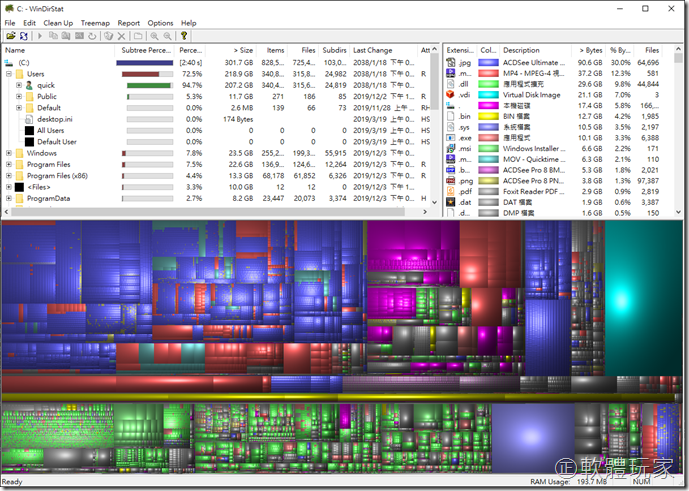The image size is (689, 491).
Task: Open the Treemap menu
Action: 95,22
